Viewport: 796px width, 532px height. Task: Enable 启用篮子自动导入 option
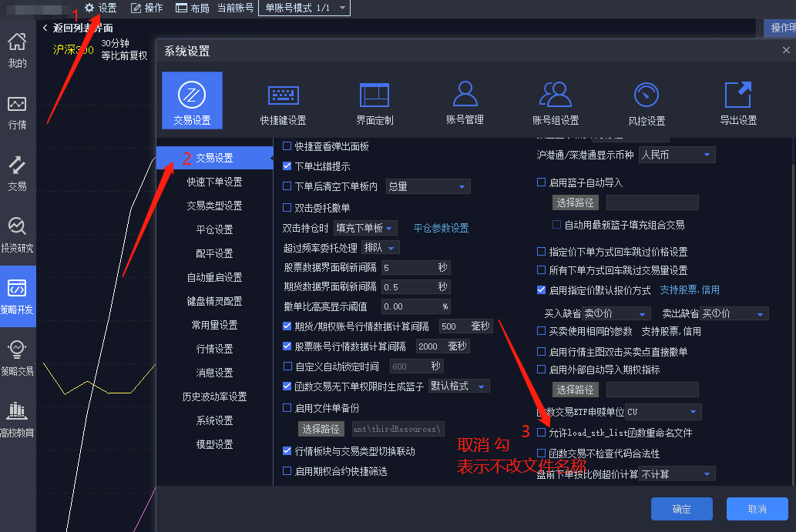(542, 180)
